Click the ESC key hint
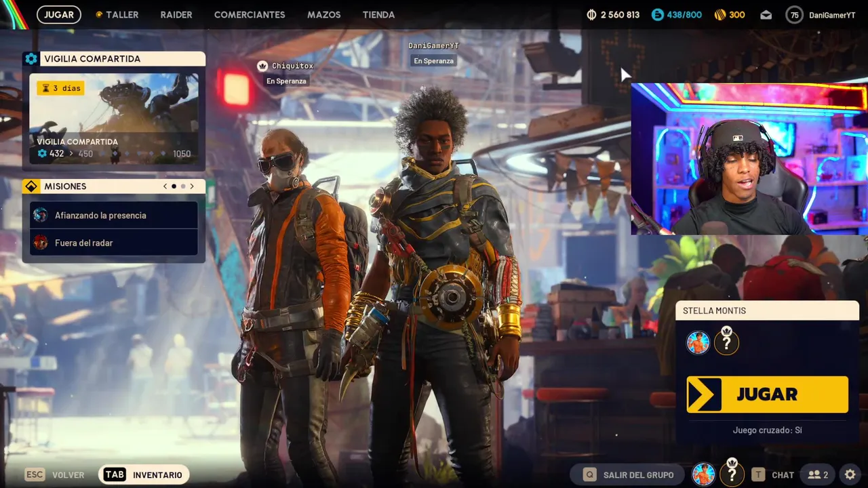The height and width of the screenshot is (488, 868). [34, 474]
